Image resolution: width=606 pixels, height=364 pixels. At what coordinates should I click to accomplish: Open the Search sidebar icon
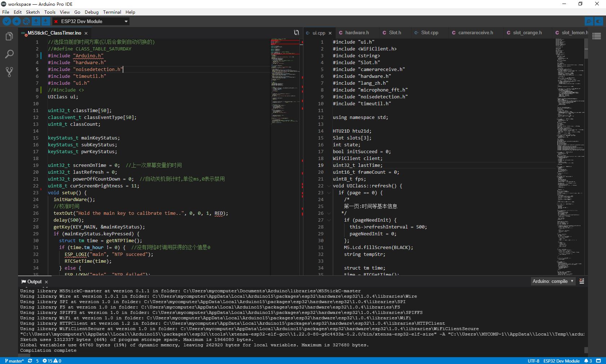(9, 54)
